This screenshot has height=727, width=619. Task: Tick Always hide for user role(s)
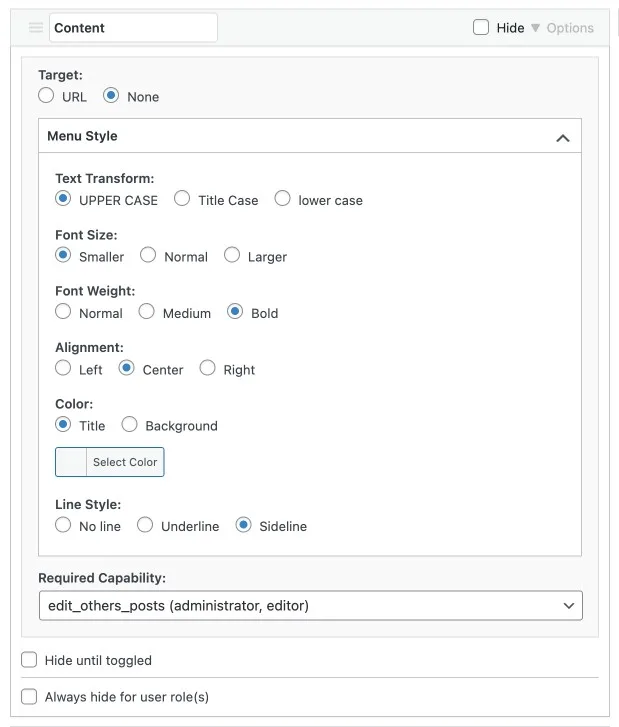click(29, 696)
